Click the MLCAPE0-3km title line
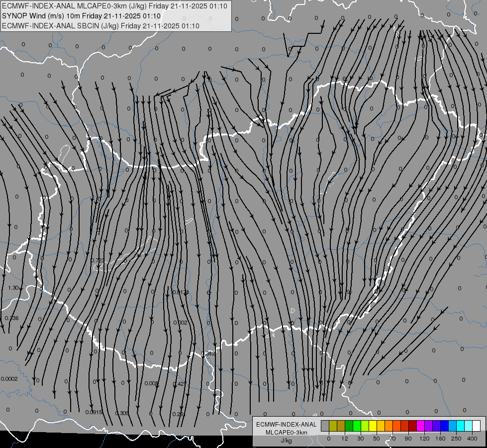The height and width of the screenshot is (448, 487). click(x=114, y=6)
